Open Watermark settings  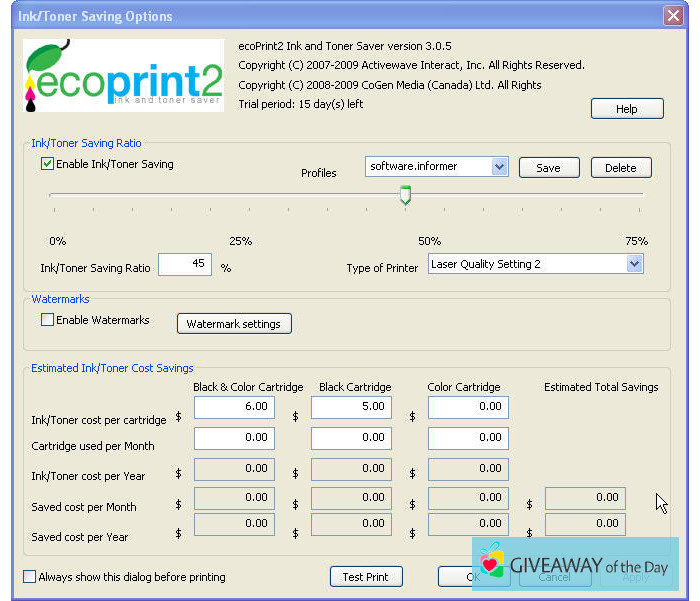pos(234,324)
